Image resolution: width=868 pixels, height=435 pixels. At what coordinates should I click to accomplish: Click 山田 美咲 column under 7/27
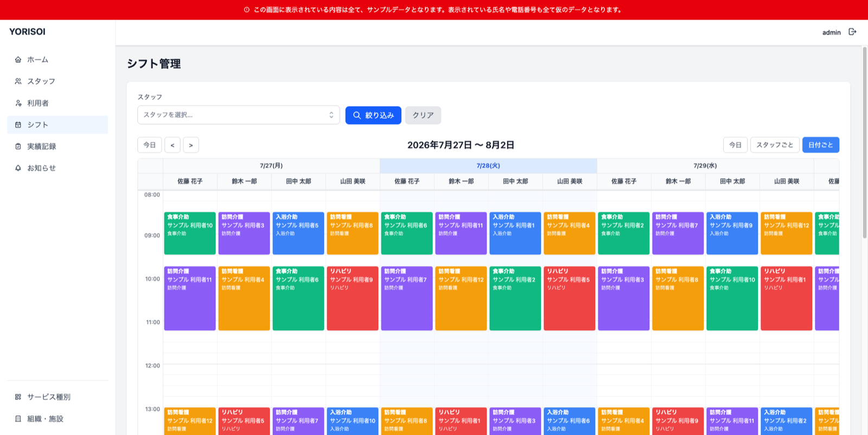[x=353, y=181]
